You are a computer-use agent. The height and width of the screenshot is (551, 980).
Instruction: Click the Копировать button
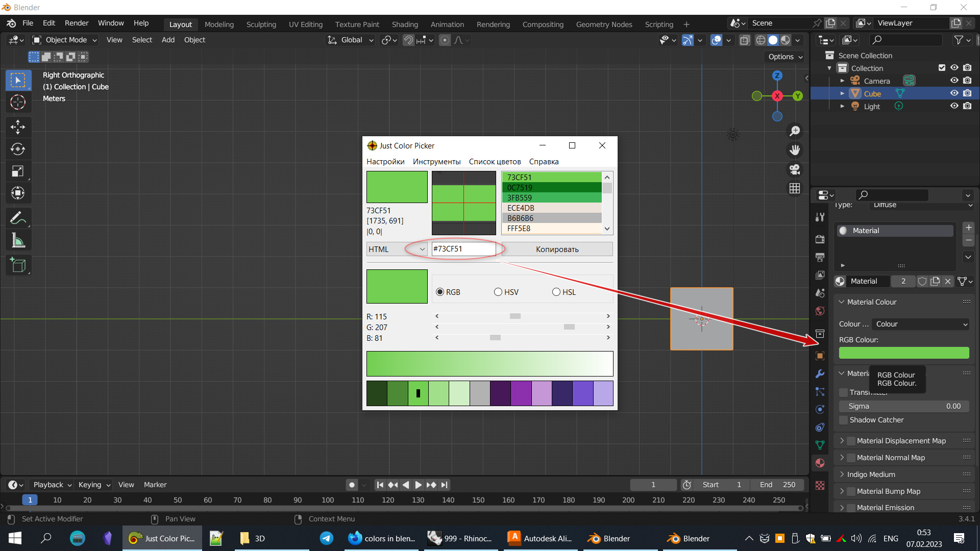coord(557,249)
